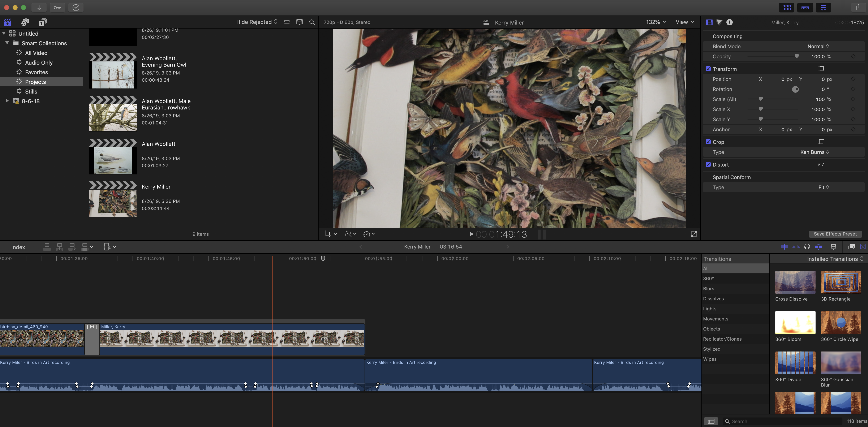Show the Info inspector icon
868x427 pixels.
coord(730,22)
